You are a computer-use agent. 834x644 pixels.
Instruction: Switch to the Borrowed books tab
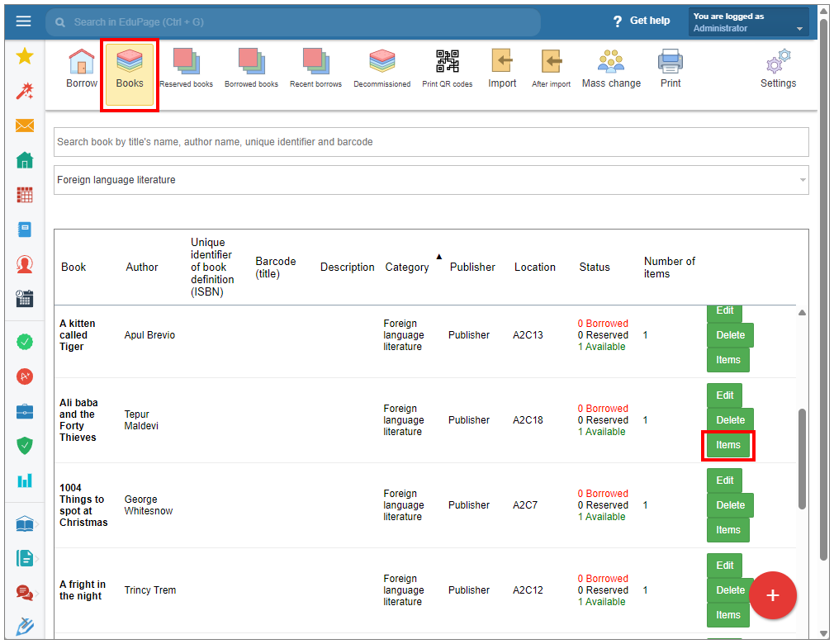point(251,68)
